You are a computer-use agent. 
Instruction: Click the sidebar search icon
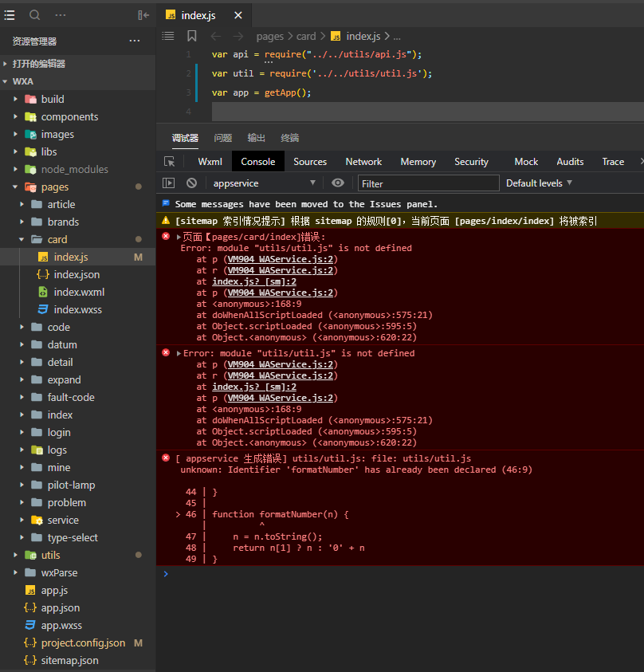click(x=35, y=15)
